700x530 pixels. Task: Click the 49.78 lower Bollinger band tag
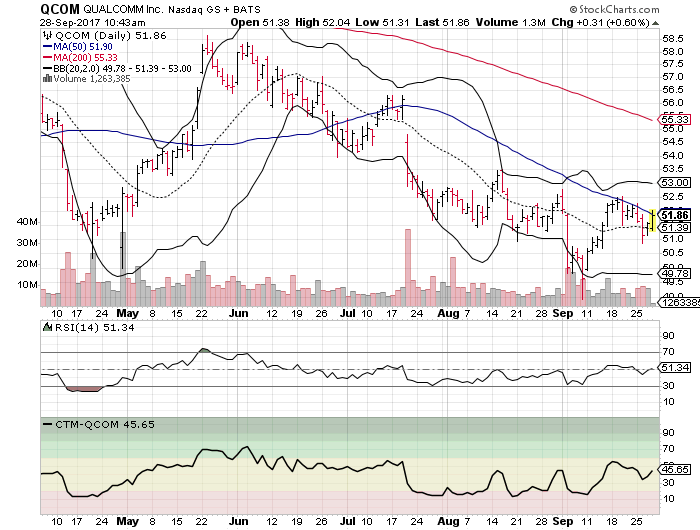(x=675, y=273)
